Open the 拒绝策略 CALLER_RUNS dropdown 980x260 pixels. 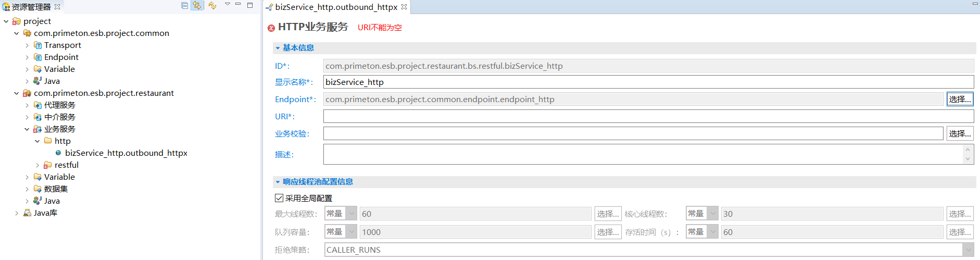(x=968, y=250)
